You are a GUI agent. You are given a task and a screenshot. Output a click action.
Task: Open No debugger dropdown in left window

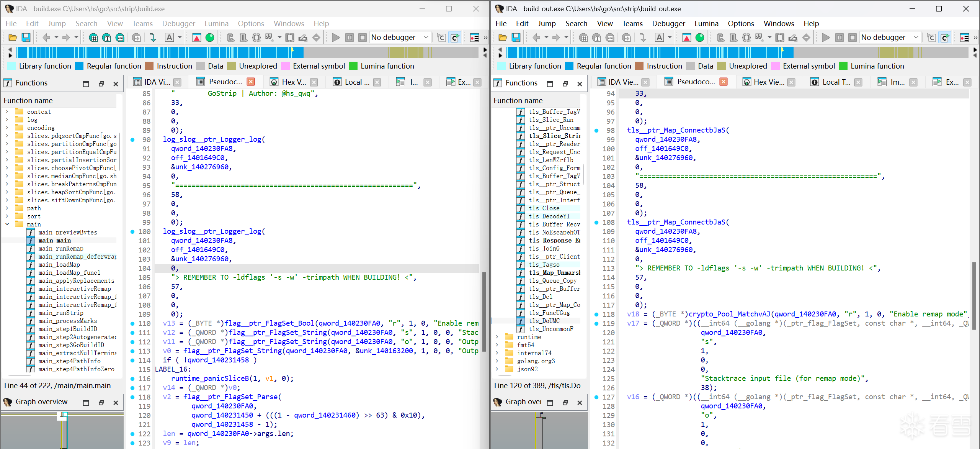(x=400, y=38)
